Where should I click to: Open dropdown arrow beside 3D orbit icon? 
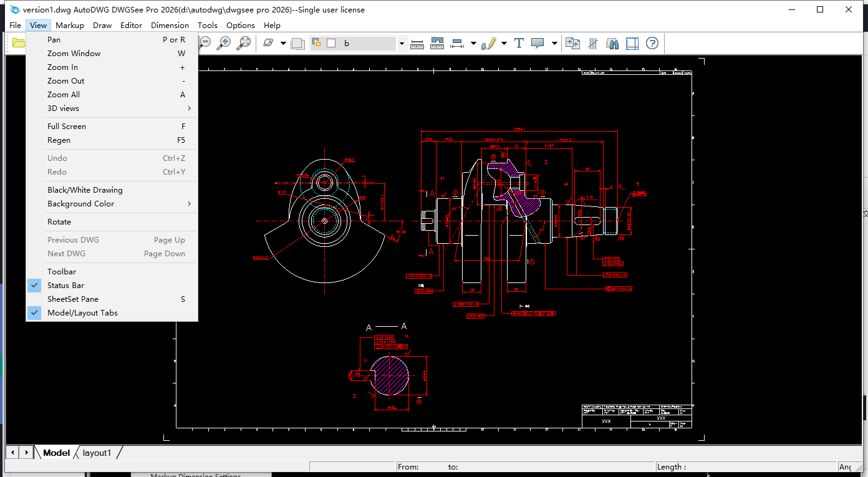click(283, 44)
